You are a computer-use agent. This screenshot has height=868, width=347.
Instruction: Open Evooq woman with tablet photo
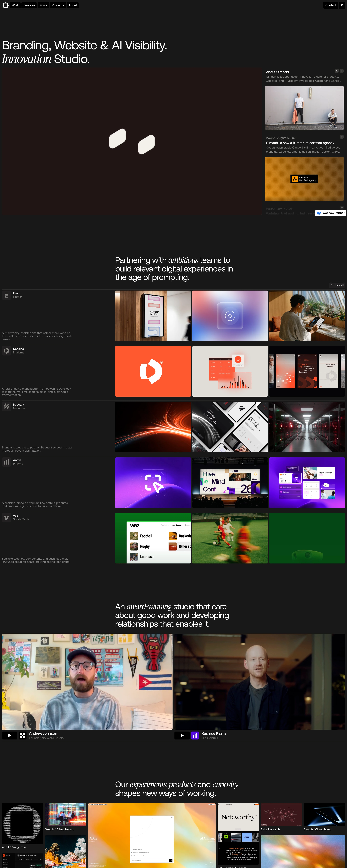pyautogui.click(x=307, y=316)
